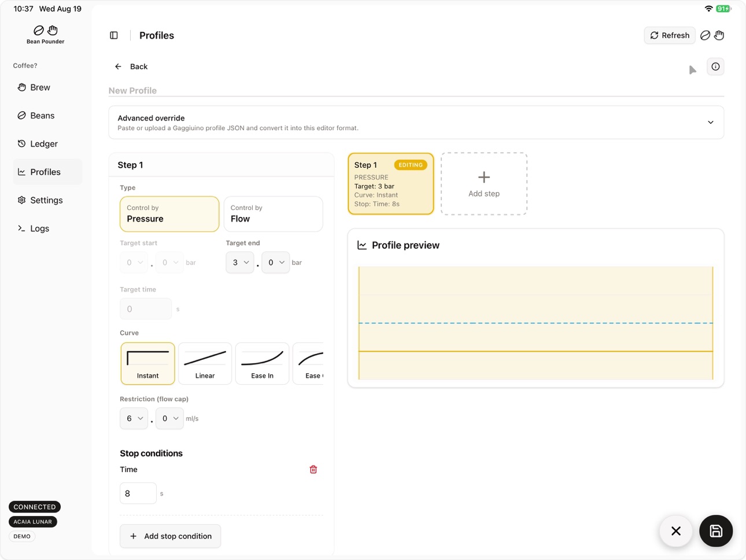Click the info circle icon
Viewport: 746px width, 560px height.
[x=715, y=67]
